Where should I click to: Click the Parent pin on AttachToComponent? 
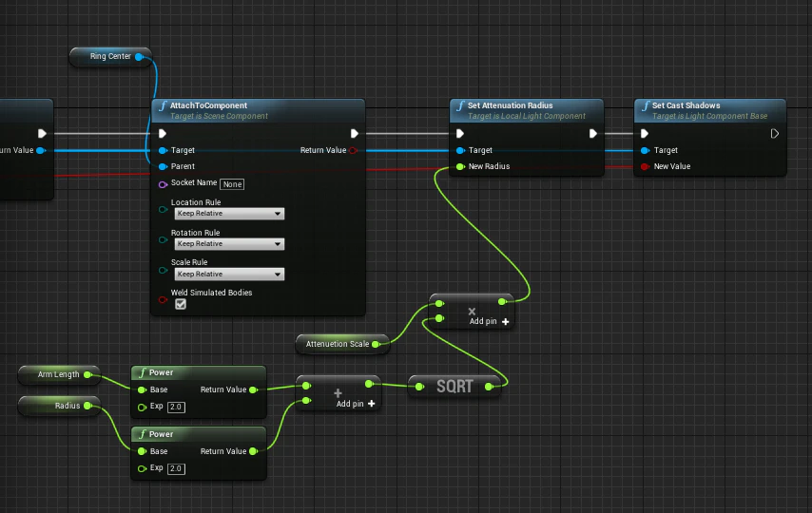pyautogui.click(x=163, y=166)
